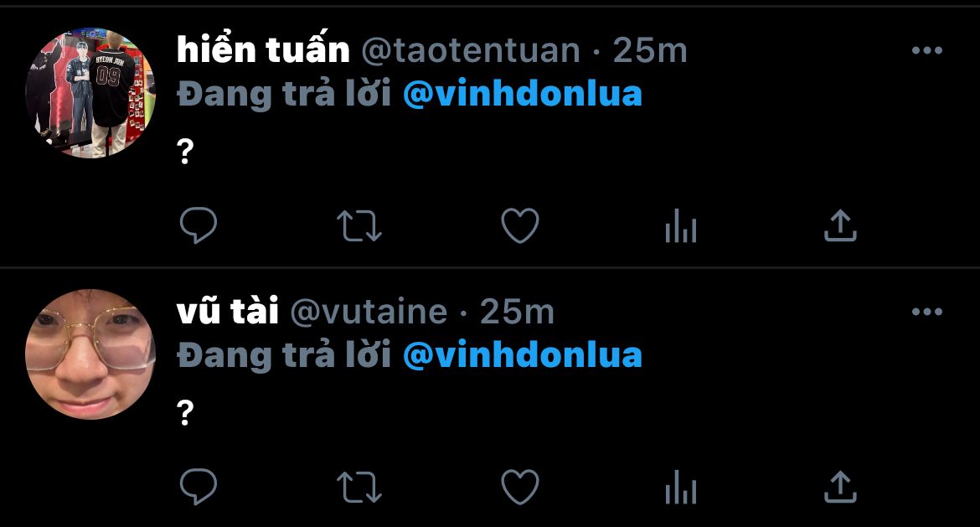Image resolution: width=980 pixels, height=527 pixels.
Task: Share hiển tuấn's tweet
Action: point(840,225)
